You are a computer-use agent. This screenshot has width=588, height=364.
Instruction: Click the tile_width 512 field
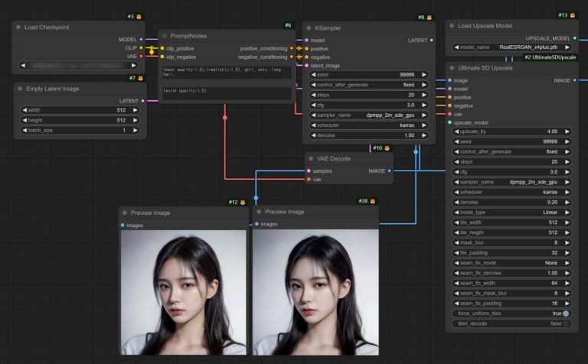point(512,223)
